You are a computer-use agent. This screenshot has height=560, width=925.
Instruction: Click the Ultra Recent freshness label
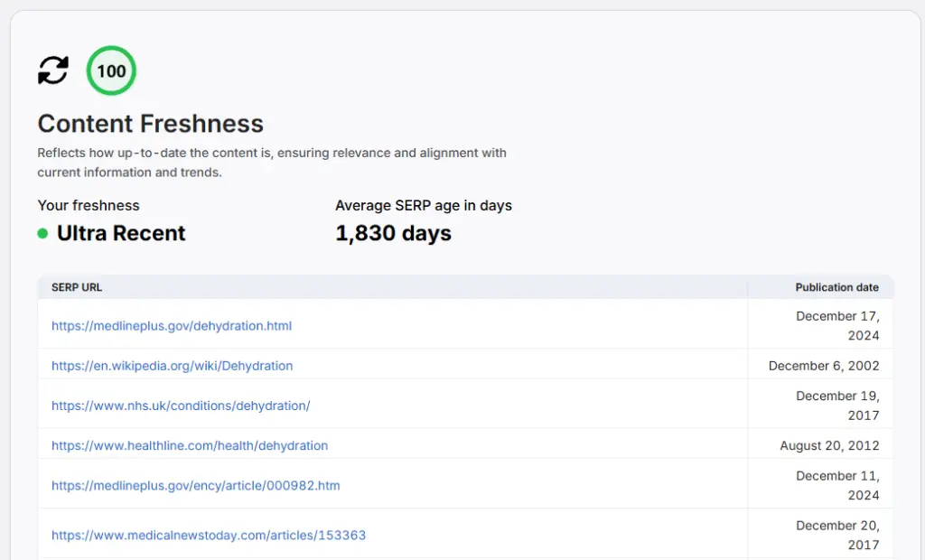pyautogui.click(x=121, y=234)
